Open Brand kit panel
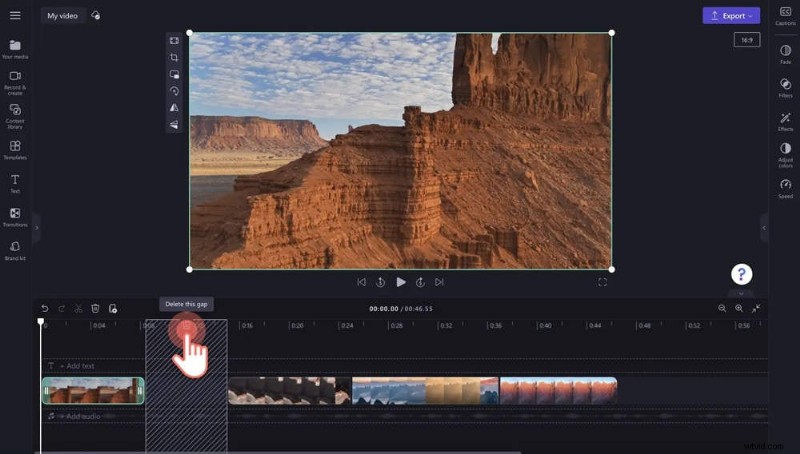This screenshot has height=454, width=800. tap(15, 251)
